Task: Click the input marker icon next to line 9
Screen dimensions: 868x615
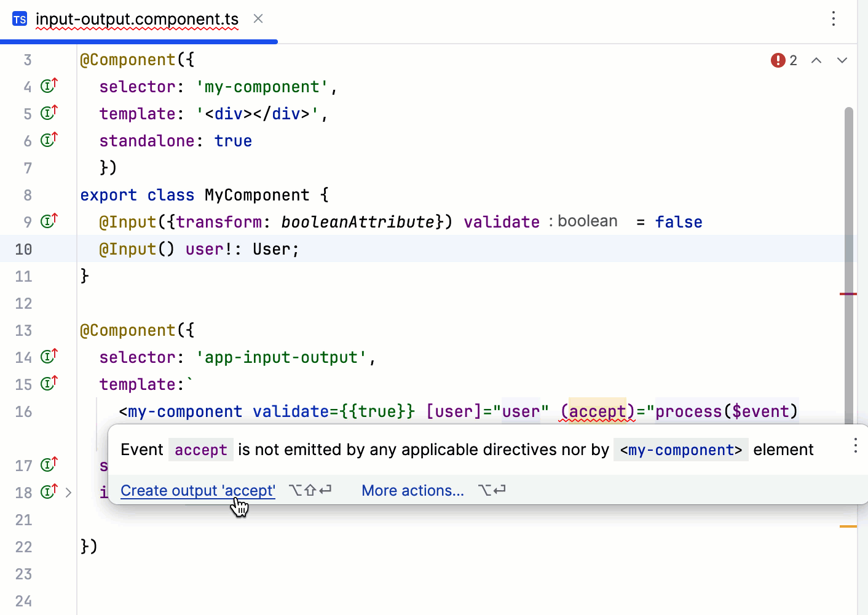Action: click(48, 221)
